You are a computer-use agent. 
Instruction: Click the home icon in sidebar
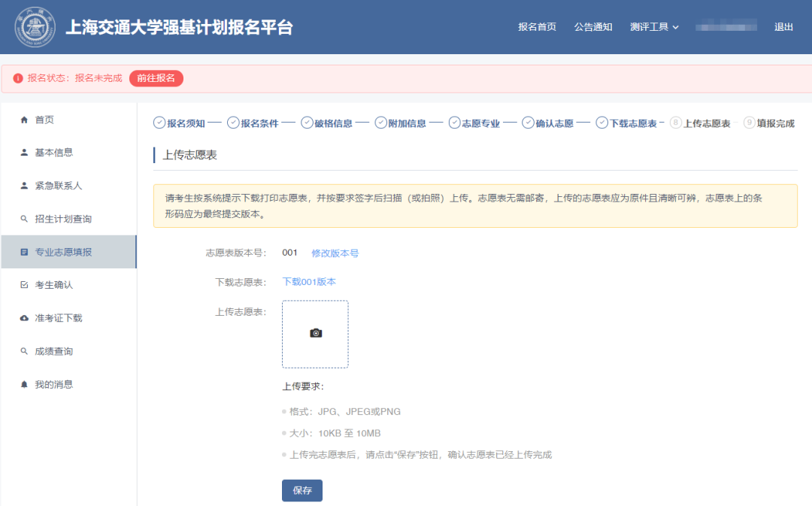(24, 120)
